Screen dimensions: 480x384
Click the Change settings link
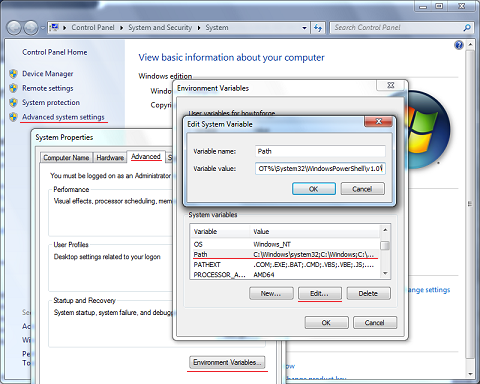pos(429,290)
